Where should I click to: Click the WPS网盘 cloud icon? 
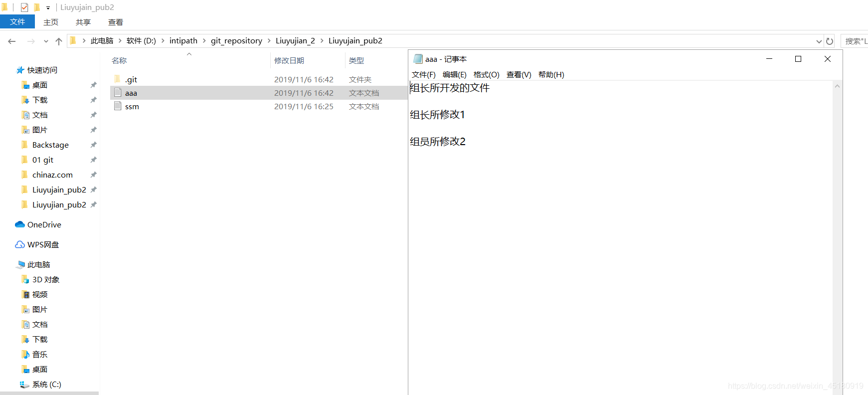tap(20, 244)
